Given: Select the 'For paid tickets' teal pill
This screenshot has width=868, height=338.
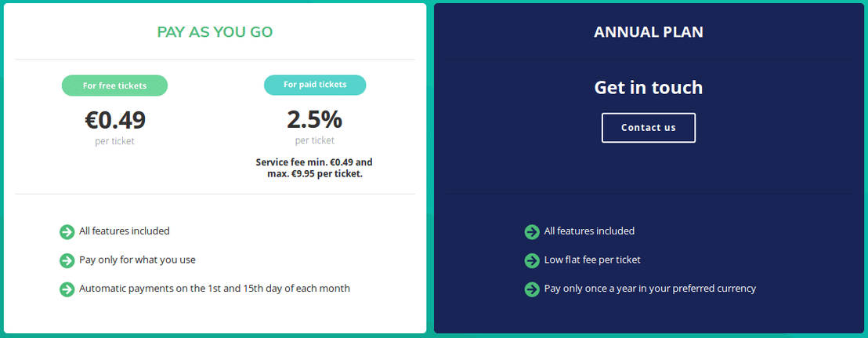Looking at the screenshot, I should (x=314, y=85).
